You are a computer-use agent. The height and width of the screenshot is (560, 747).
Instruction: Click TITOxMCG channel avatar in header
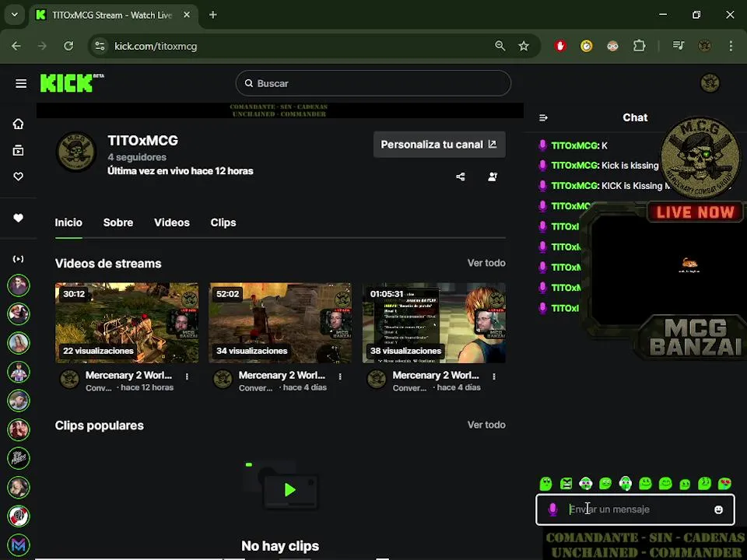tap(76, 152)
